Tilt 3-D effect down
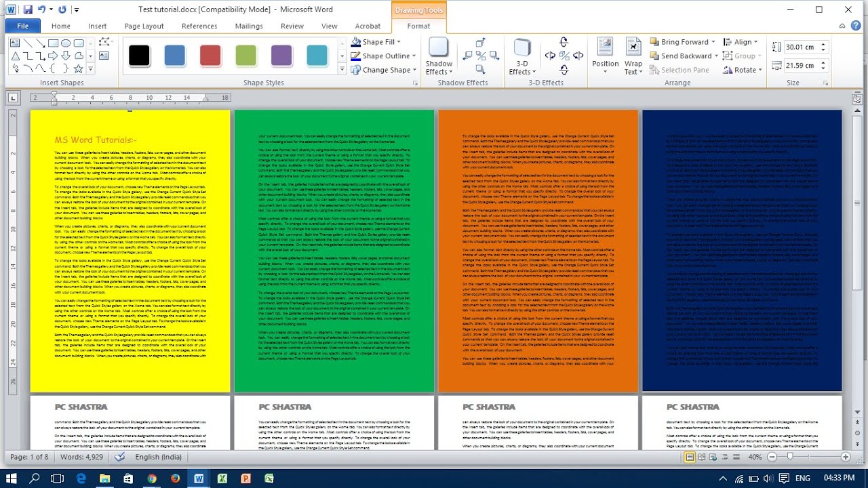868x488 pixels. pos(564,70)
